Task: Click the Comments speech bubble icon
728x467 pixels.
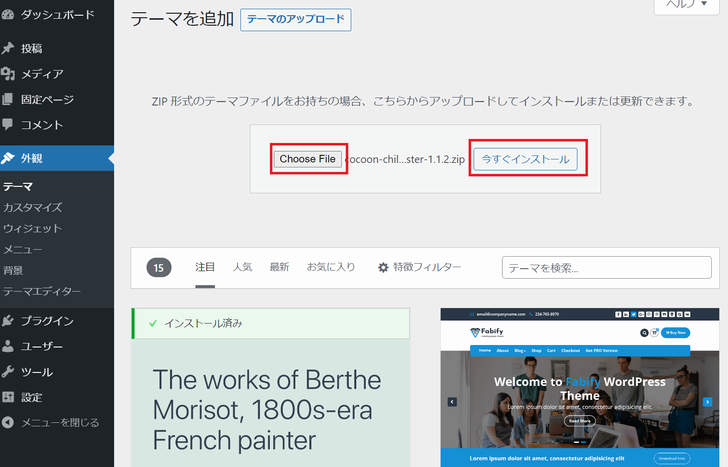Action: tap(8, 125)
